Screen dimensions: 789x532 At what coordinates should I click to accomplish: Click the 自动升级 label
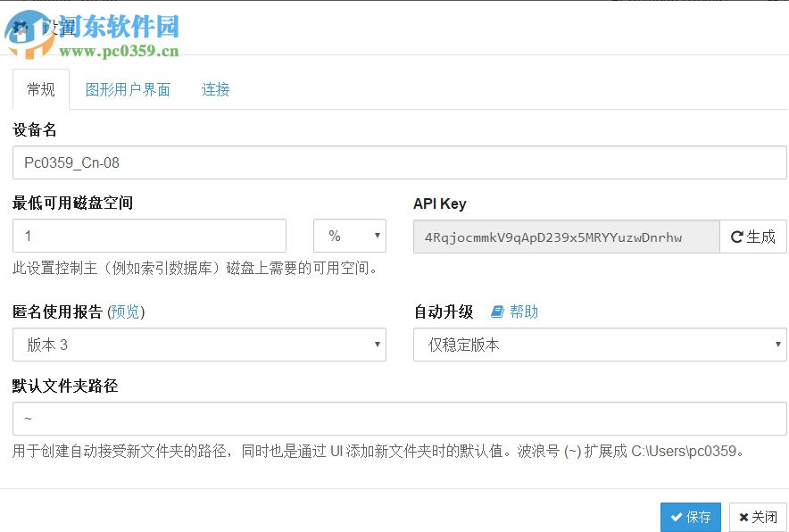[x=444, y=312]
